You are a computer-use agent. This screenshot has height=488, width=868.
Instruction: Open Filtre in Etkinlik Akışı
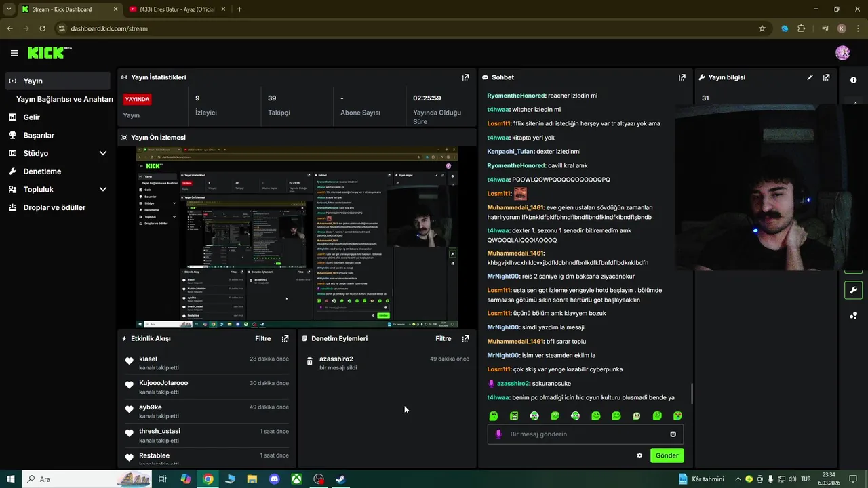[263, 338]
